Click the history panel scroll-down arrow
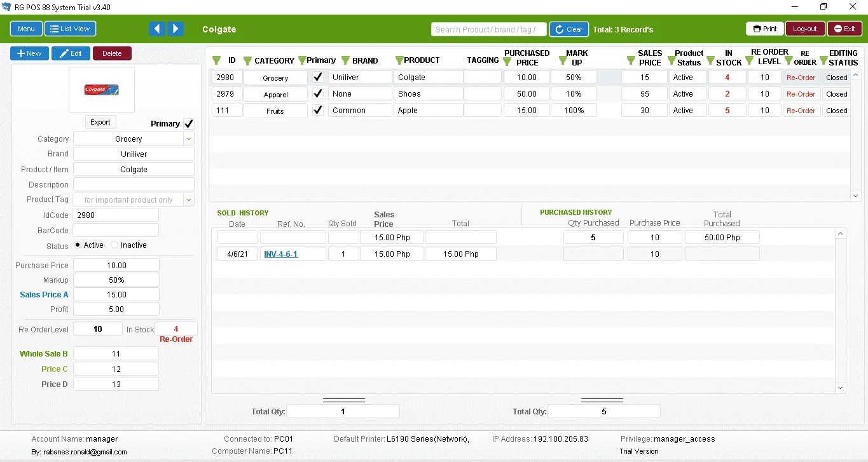 coord(841,388)
